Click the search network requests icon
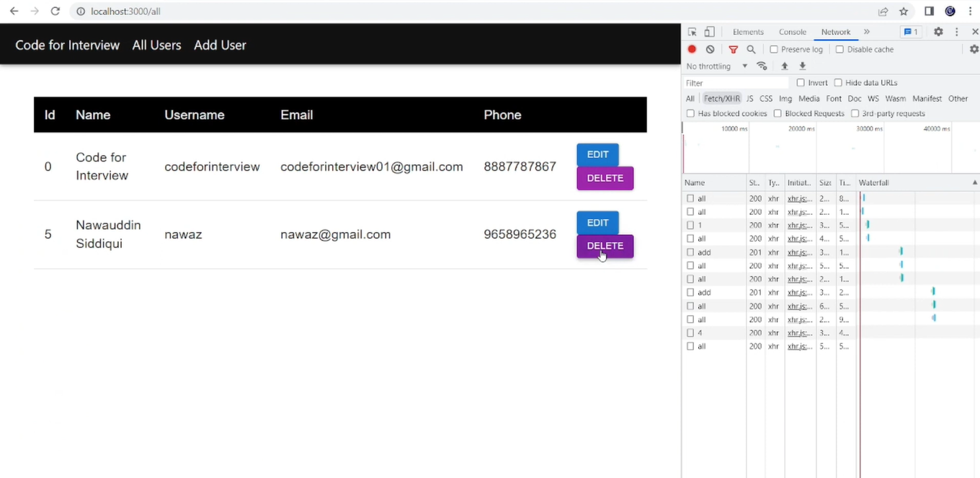This screenshot has height=478, width=980. [751, 49]
